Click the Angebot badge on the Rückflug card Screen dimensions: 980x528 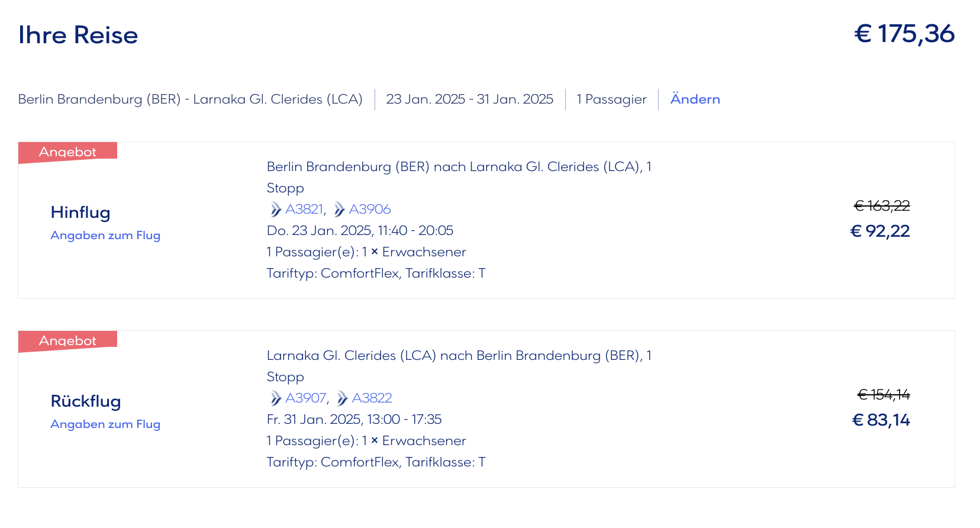(x=67, y=341)
